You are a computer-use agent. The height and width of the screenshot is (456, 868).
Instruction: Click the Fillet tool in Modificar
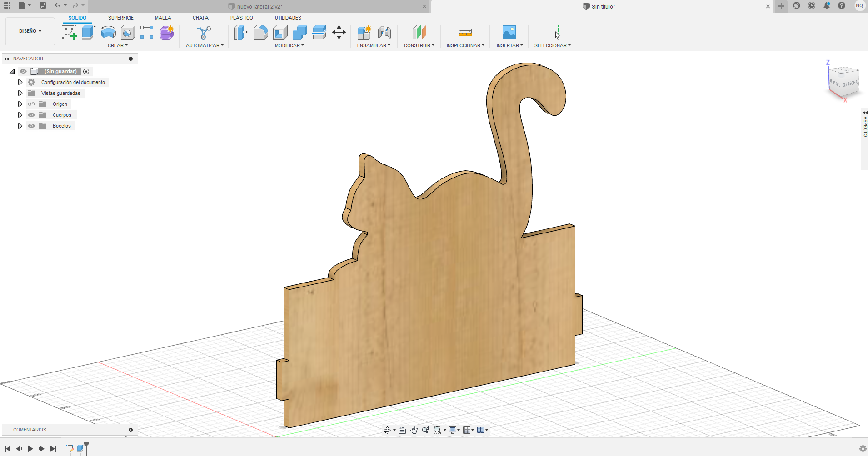(x=260, y=32)
